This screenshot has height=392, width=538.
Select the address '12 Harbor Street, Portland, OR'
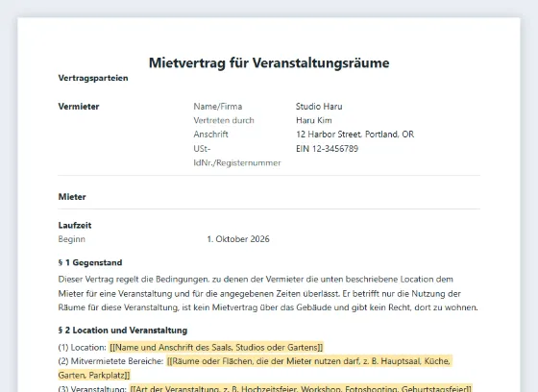(x=355, y=135)
